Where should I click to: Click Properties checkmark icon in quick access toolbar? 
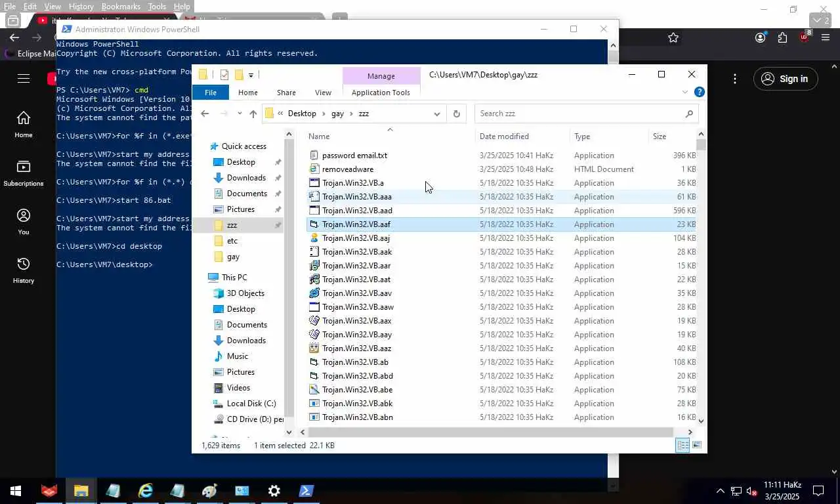[x=224, y=75]
